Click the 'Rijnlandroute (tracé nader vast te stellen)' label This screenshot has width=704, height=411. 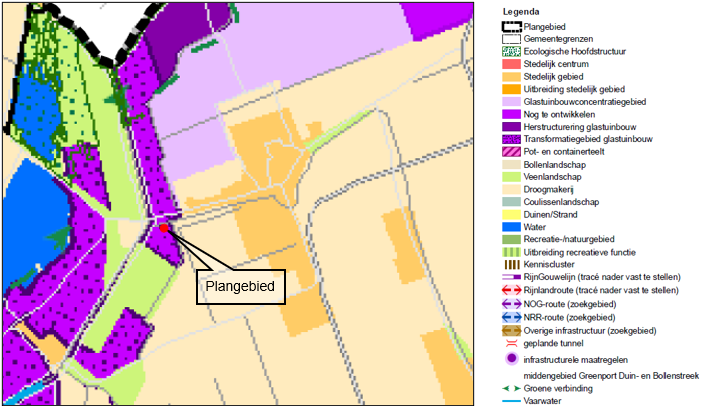601,290
